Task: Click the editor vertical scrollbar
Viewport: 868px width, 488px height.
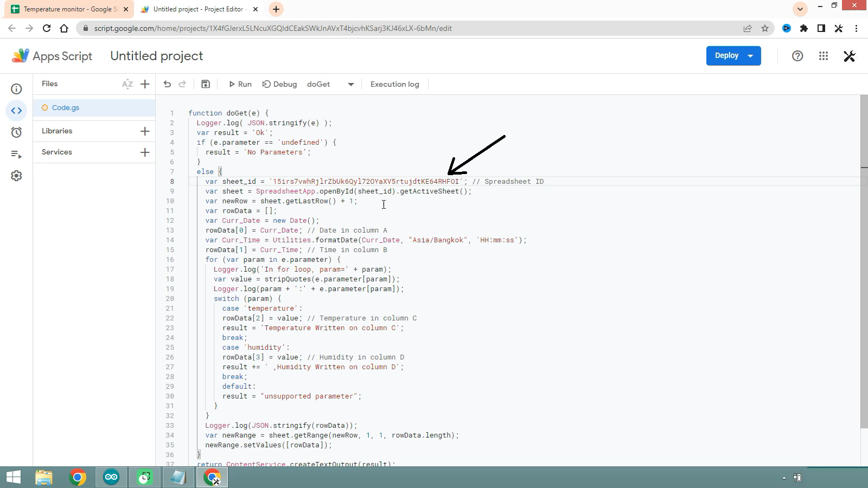Action: (x=864, y=261)
